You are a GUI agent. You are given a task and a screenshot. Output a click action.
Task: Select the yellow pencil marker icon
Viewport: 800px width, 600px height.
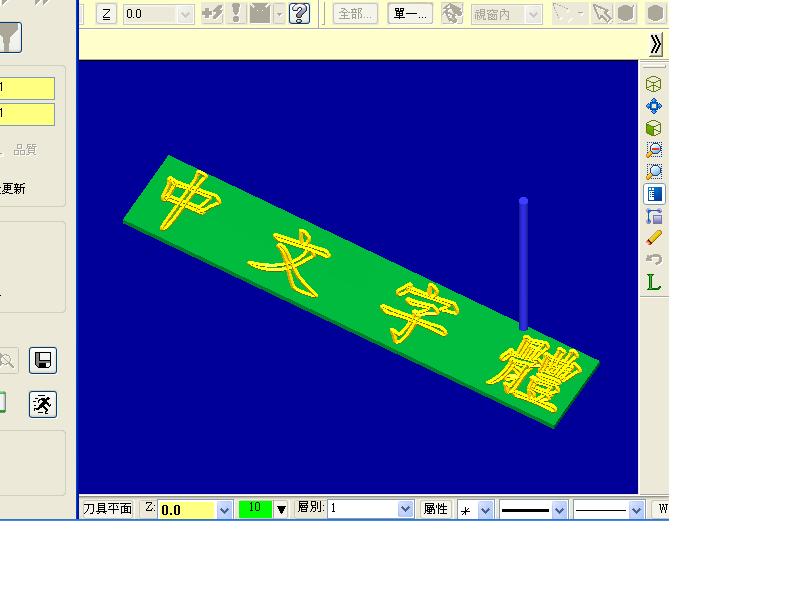point(654,238)
